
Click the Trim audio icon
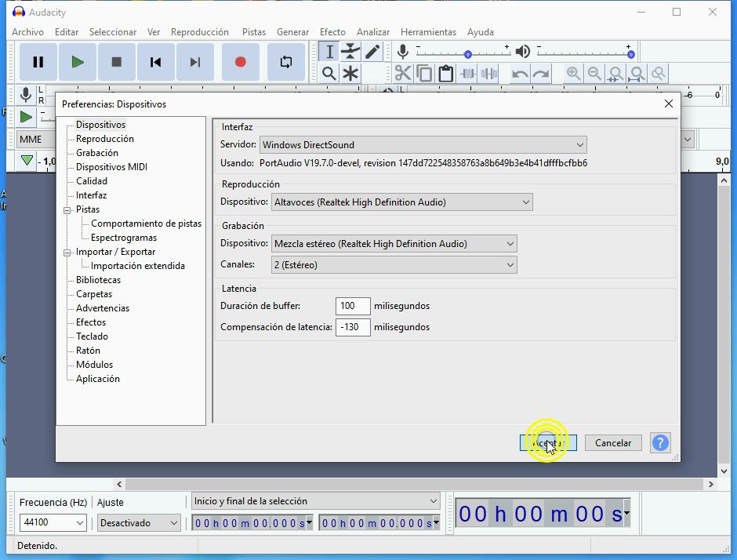pos(467,74)
